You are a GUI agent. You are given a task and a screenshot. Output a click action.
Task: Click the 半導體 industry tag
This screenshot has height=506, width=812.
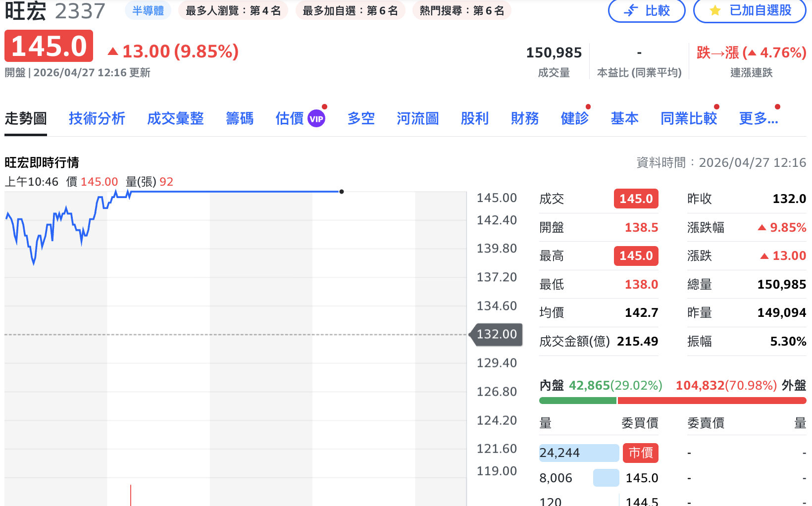pos(148,10)
